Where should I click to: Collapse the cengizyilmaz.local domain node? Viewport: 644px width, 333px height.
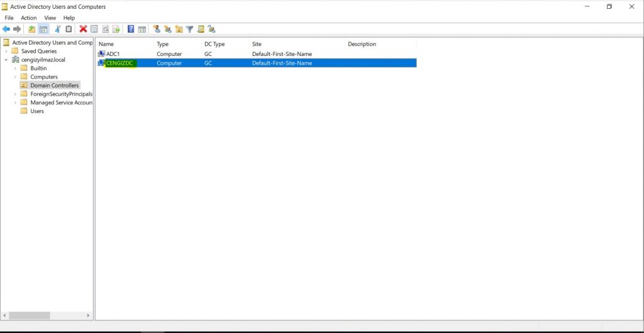coord(6,60)
